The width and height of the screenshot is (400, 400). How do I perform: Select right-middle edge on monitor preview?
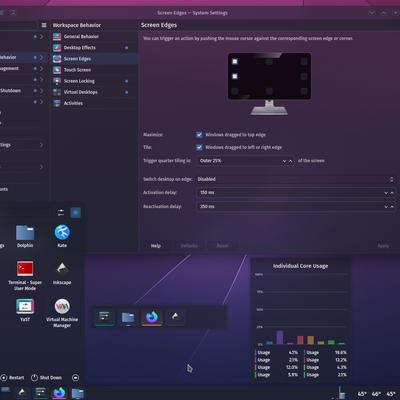tap(304, 76)
